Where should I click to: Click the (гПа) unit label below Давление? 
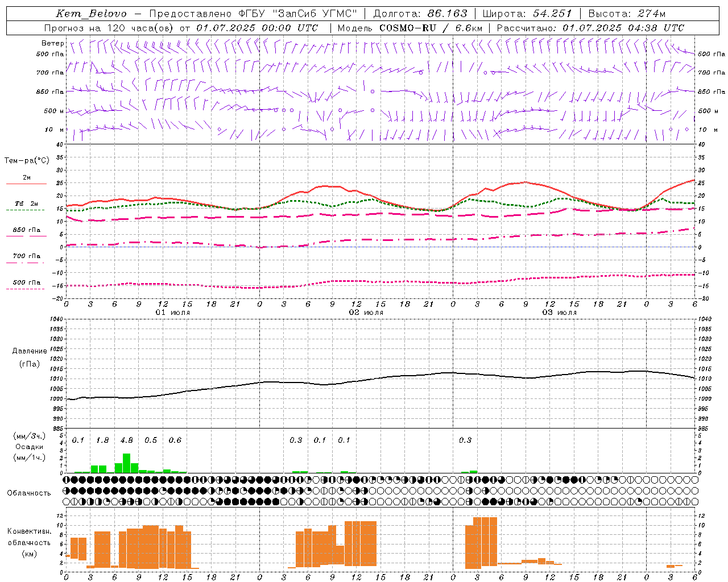pyautogui.click(x=30, y=364)
